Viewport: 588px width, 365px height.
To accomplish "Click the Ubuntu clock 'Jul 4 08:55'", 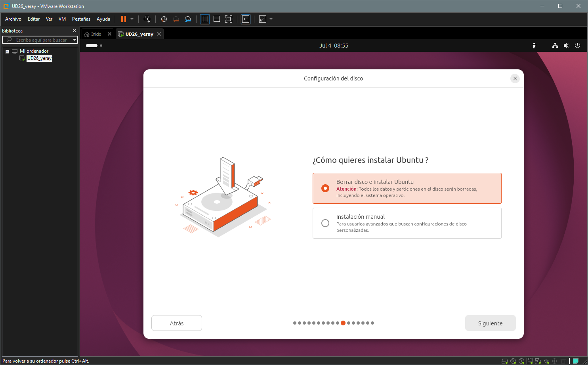I will click(334, 46).
